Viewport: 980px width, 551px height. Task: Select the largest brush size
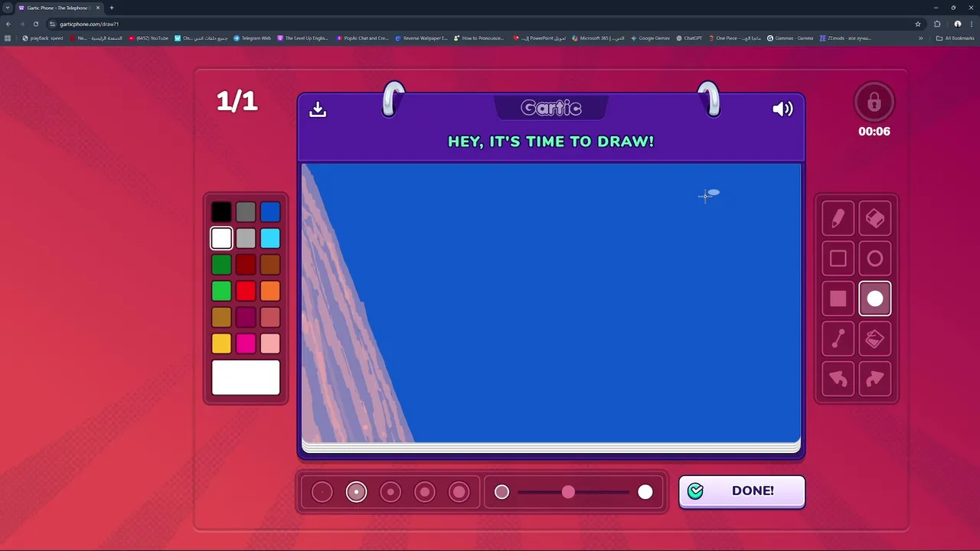point(459,492)
